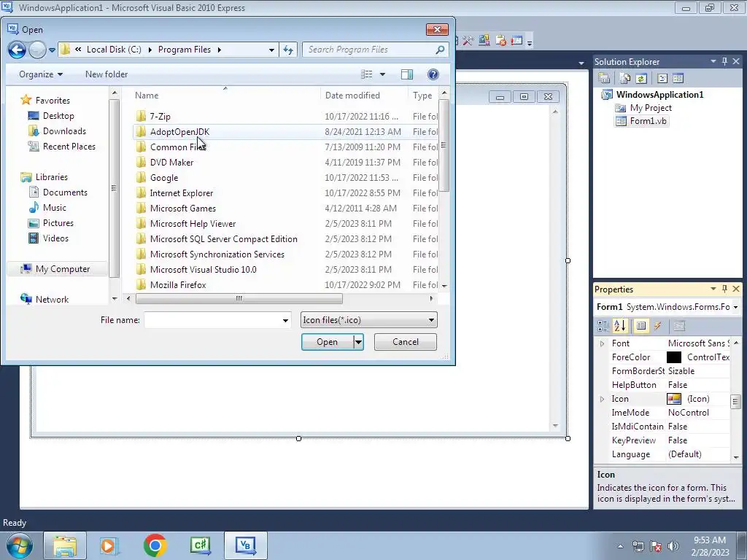The image size is (747, 560).
Task: Show the Properties list button in Properties panel
Action: [641, 326]
